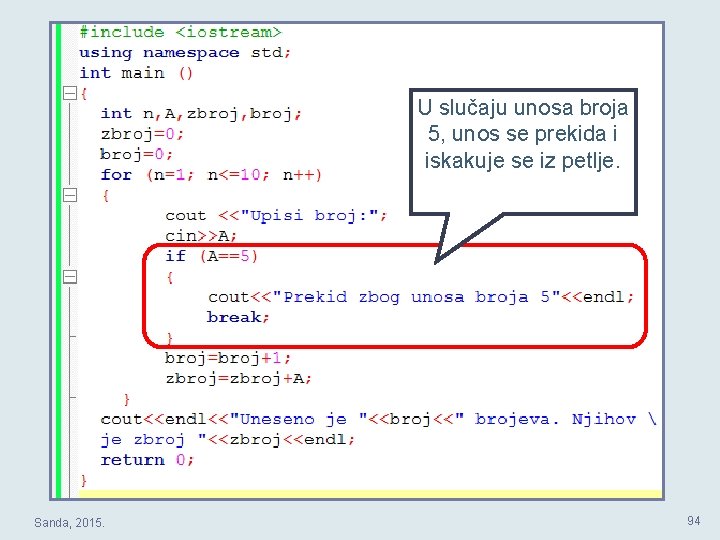Click the 'cin>>A;' line
The width and height of the screenshot is (720, 540).
[201, 236]
